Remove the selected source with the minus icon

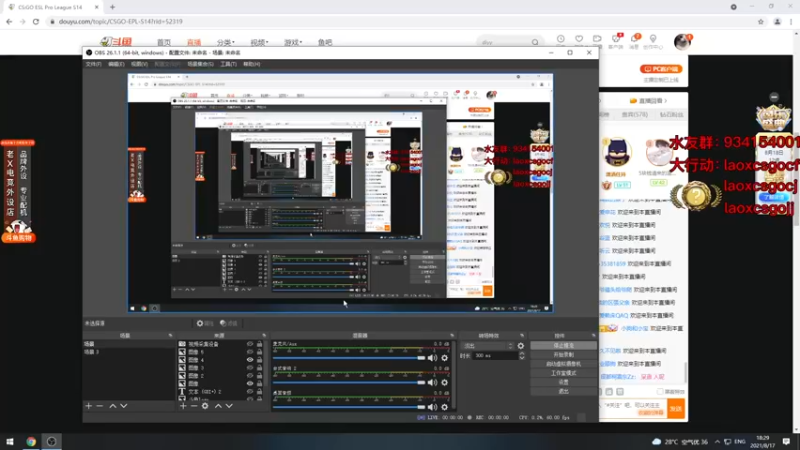click(x=194, y=406)
